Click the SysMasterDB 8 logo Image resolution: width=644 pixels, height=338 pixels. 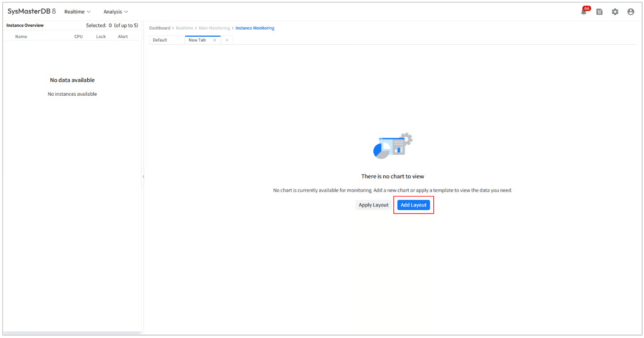tap(32, 11)
